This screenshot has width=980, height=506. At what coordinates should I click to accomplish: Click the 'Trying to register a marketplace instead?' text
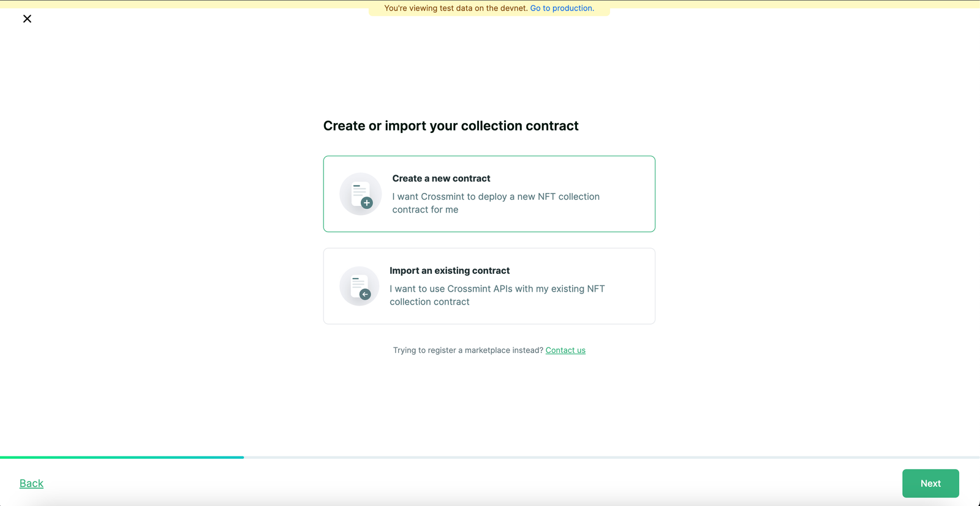click(468, 350)
